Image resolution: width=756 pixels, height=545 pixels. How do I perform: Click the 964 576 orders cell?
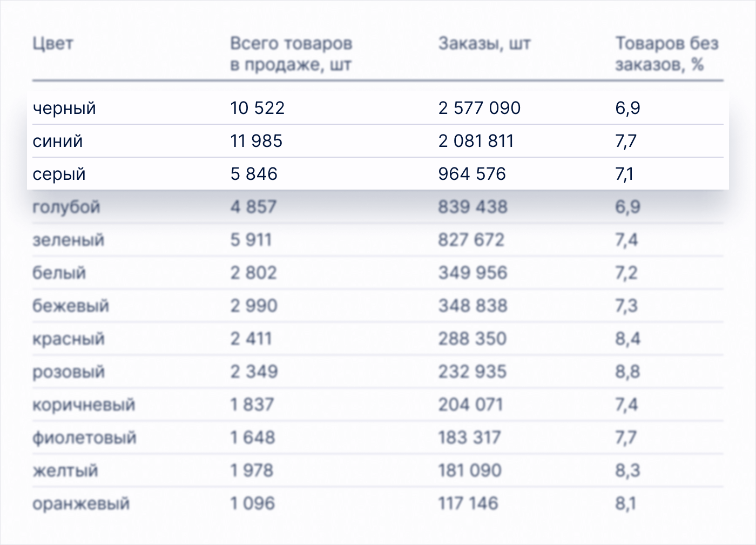472,174
